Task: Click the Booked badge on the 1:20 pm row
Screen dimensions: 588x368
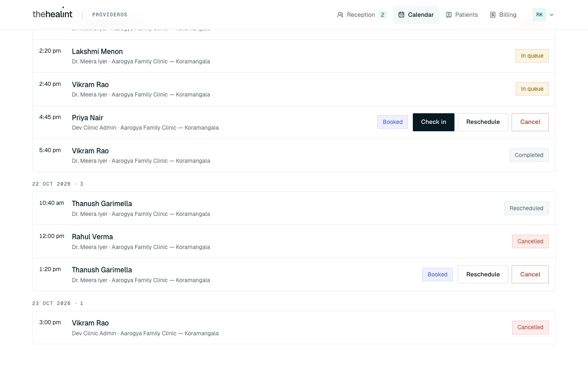Action: pos(437,275)
